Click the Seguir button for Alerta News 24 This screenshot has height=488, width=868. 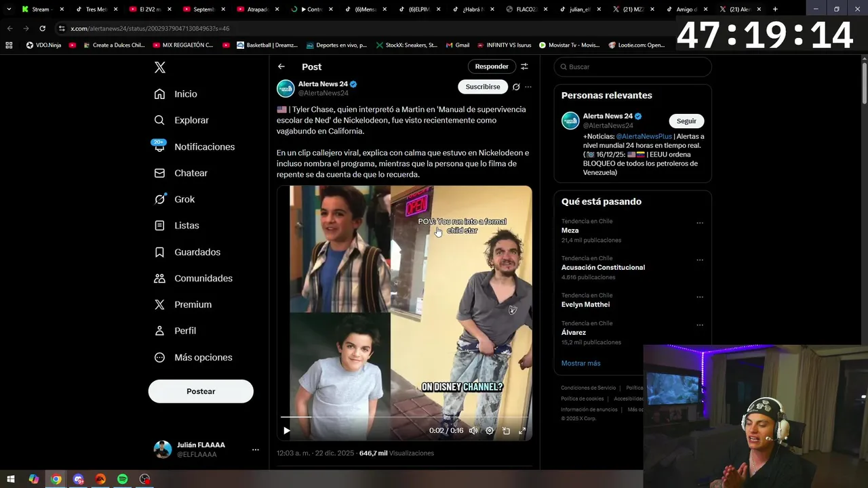686,121
